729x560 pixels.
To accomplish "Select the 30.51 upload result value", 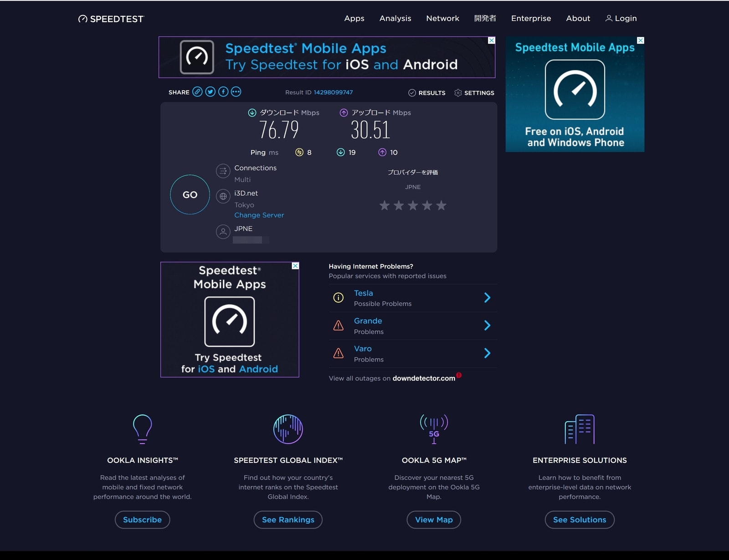I will click(x=370, y=130).
